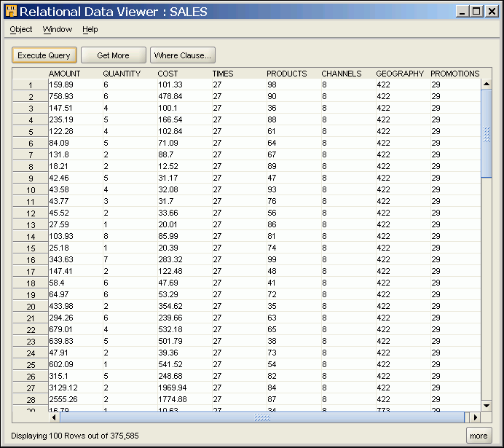Select row header number 1
This screenshot has width=504, height=448.
pos(31,85)
